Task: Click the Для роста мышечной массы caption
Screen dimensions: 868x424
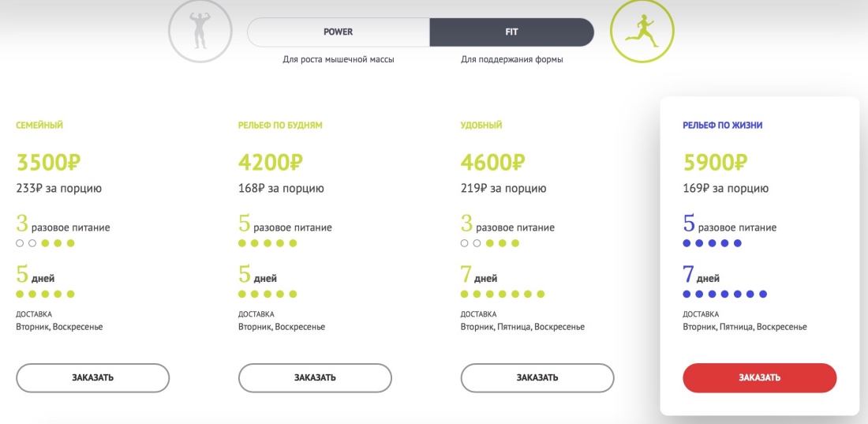Action: [339, 60]
